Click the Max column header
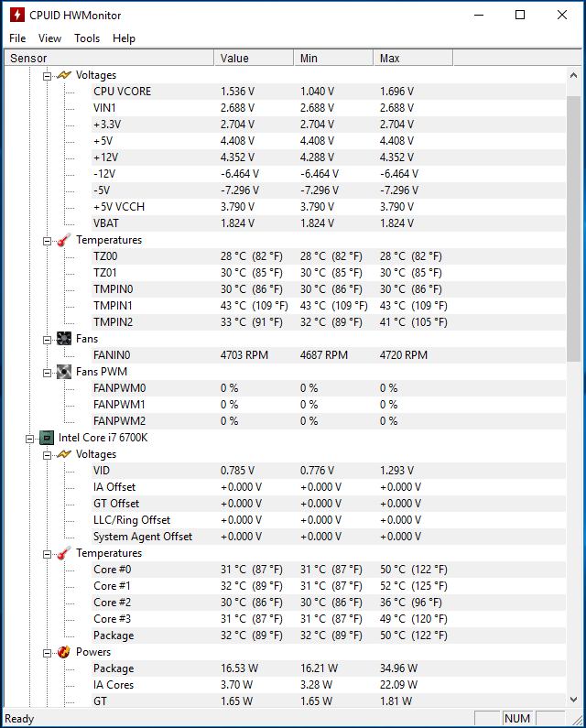 click(x=413, y=58)
